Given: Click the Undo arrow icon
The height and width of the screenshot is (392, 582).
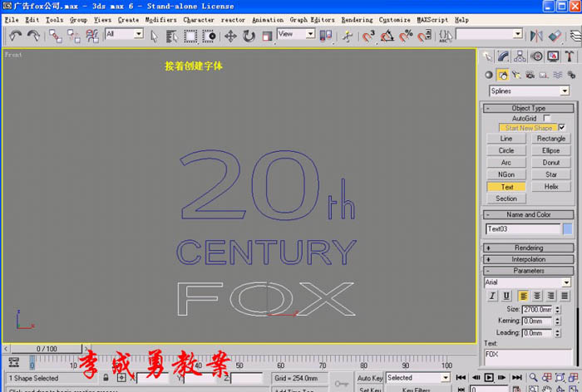Looking at the screenshot, I should coord(15,36).
